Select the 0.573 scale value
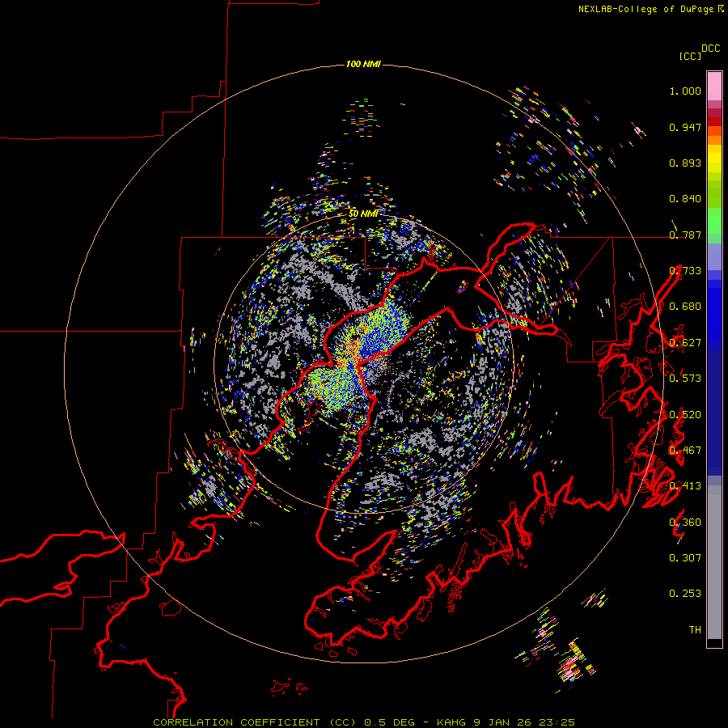The image size is (728, 728). [685, 379]
